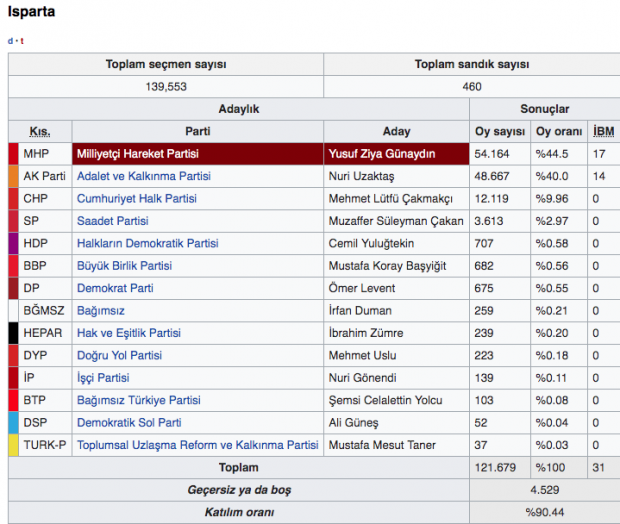Click the Kıs. column header abbreviation

pos(40,132)
